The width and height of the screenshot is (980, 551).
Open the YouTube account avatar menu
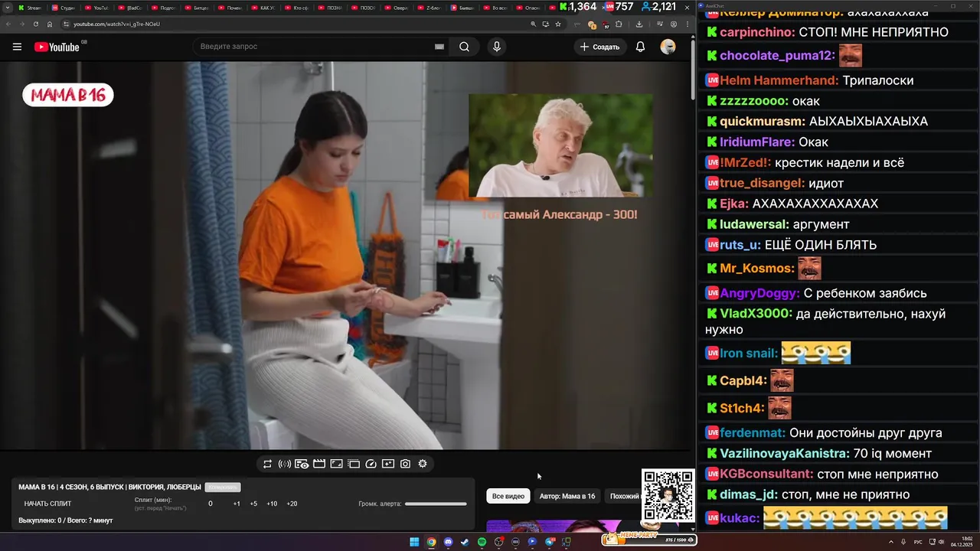point(668,47)
